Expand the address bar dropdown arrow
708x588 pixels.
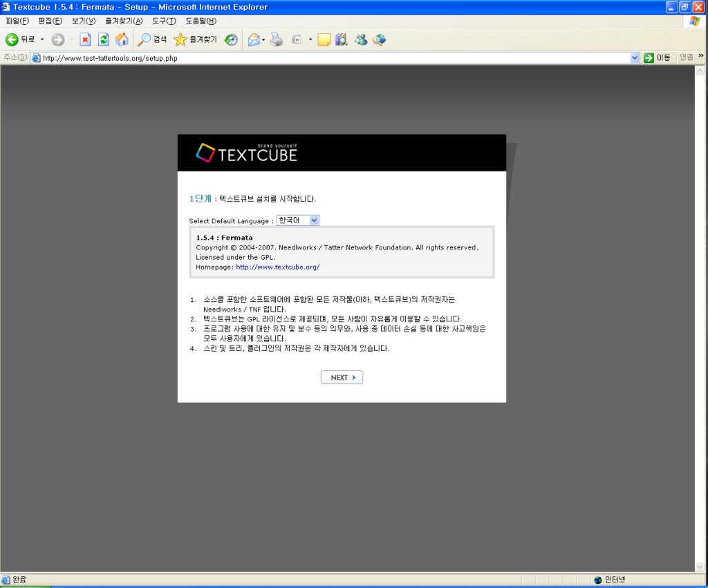tap(635, 58)
